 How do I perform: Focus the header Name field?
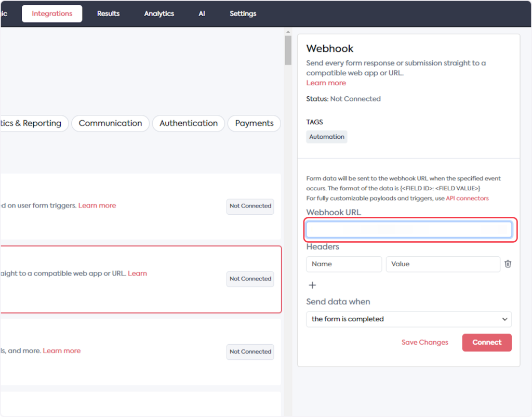click(343, 264)
